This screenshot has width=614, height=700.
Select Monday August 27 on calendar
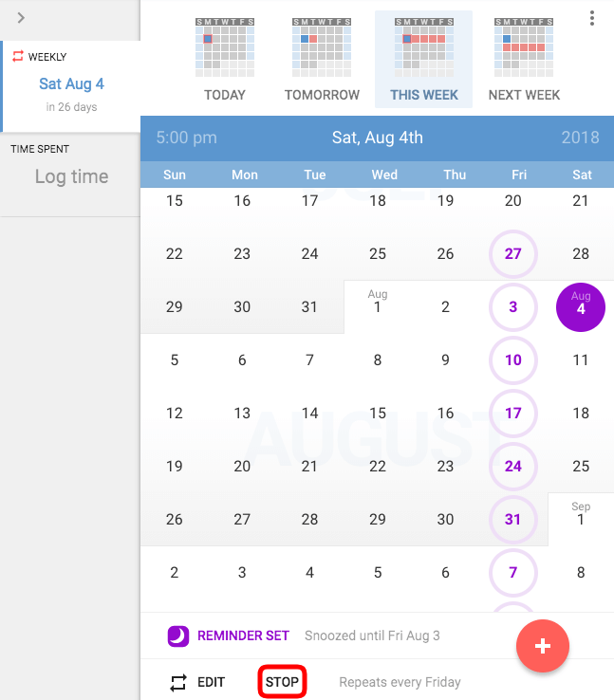click(x=242, y=520)
